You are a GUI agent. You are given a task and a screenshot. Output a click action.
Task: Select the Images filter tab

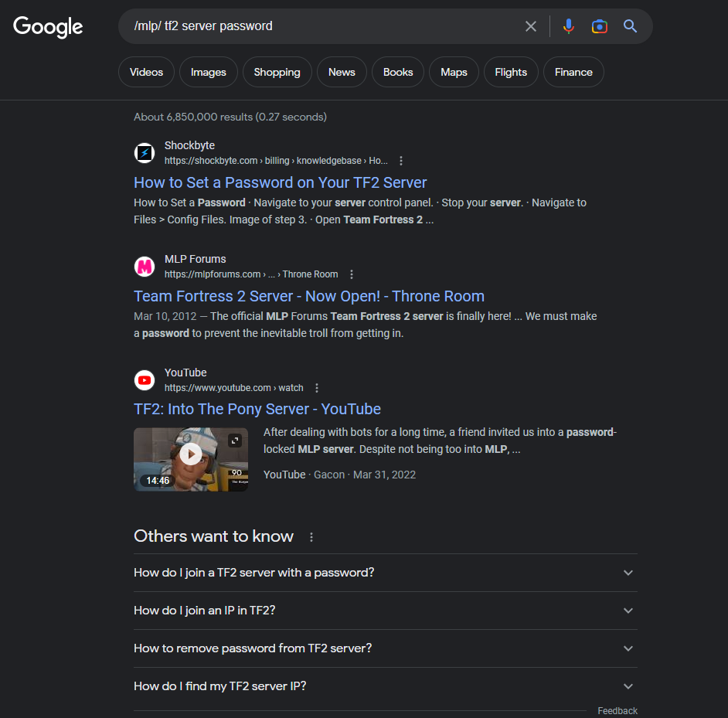tap(209, 72)
